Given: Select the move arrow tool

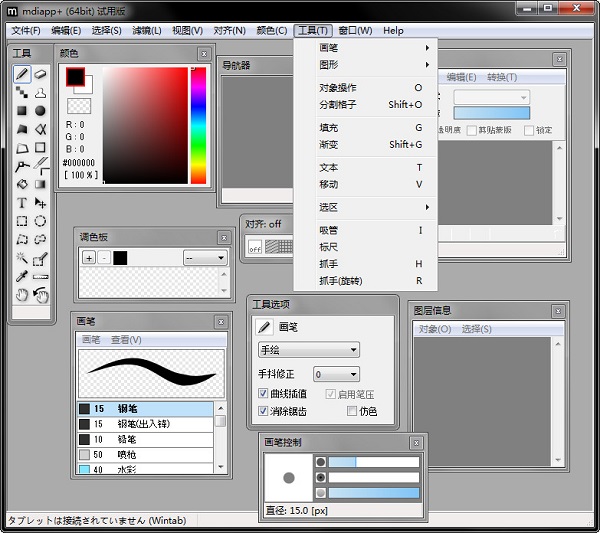Looking at the screenshot, I should pos(40,203).
